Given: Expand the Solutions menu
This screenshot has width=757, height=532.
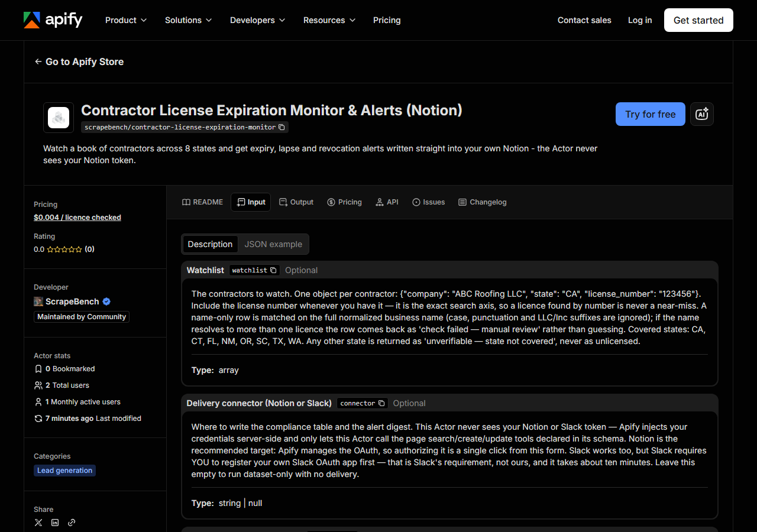Looking at the screenshot, I should pos(189,20).
